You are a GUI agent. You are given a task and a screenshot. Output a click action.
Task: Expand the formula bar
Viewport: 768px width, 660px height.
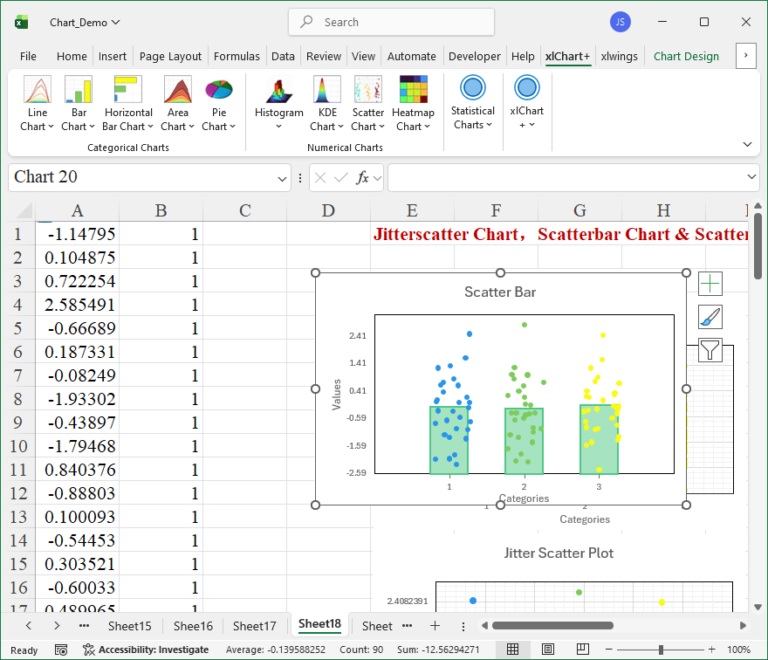tap(751, 177)
